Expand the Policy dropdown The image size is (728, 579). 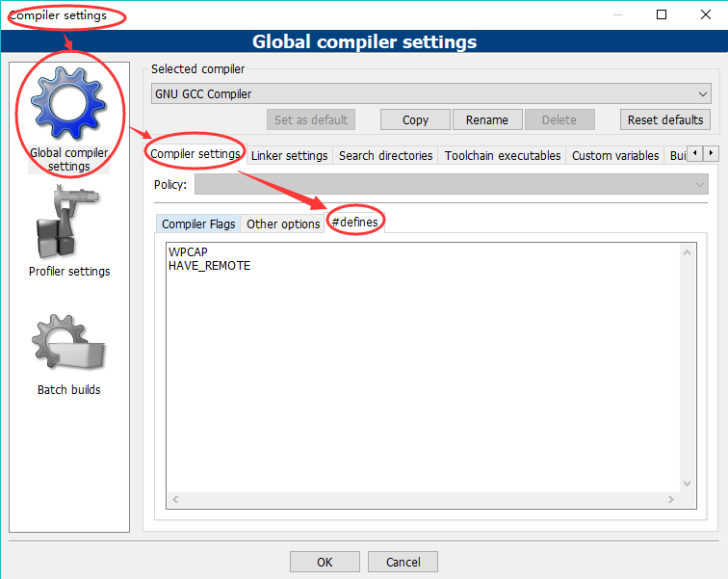click(x=452, y=184)
